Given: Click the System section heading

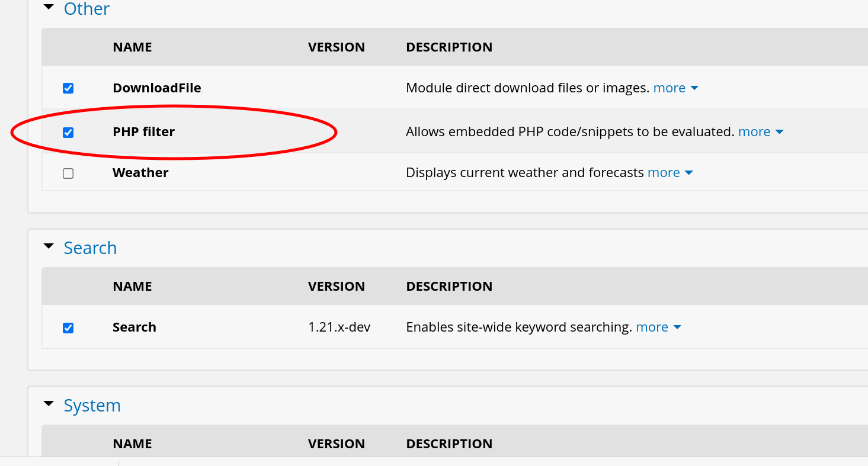Looking at the screenshot, I should click(92, 406).
